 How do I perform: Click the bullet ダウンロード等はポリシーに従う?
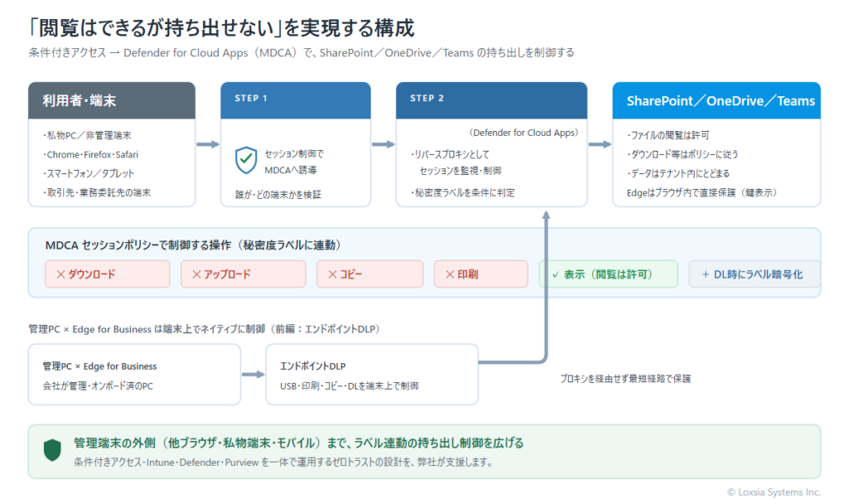click(682, 154)
